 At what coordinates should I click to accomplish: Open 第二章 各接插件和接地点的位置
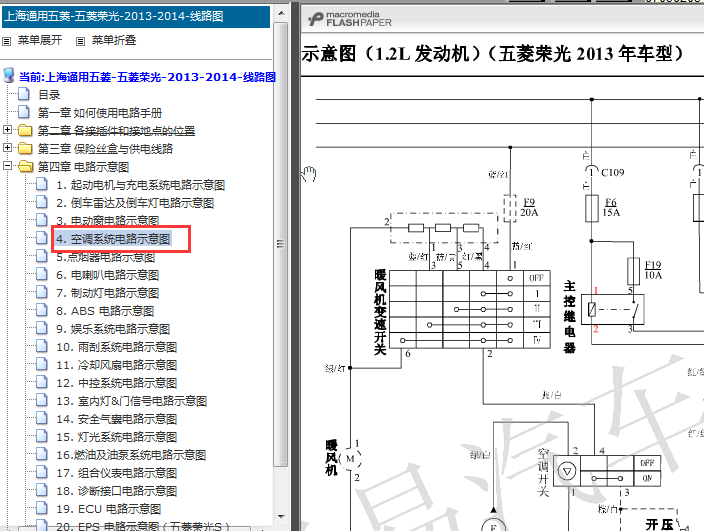(116, 131)
